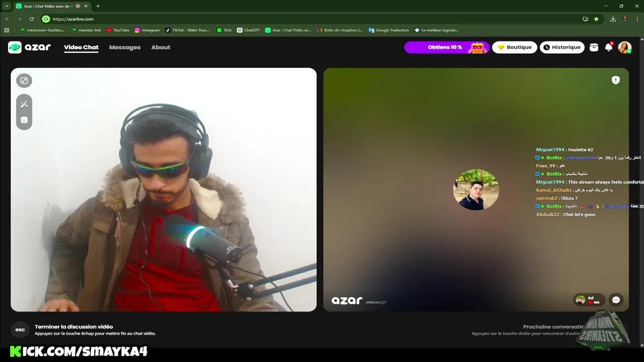This screenshot has width=644, height=362.
Task: Open the Historique button
Action: pyautogui.click(x=562, y=47)
